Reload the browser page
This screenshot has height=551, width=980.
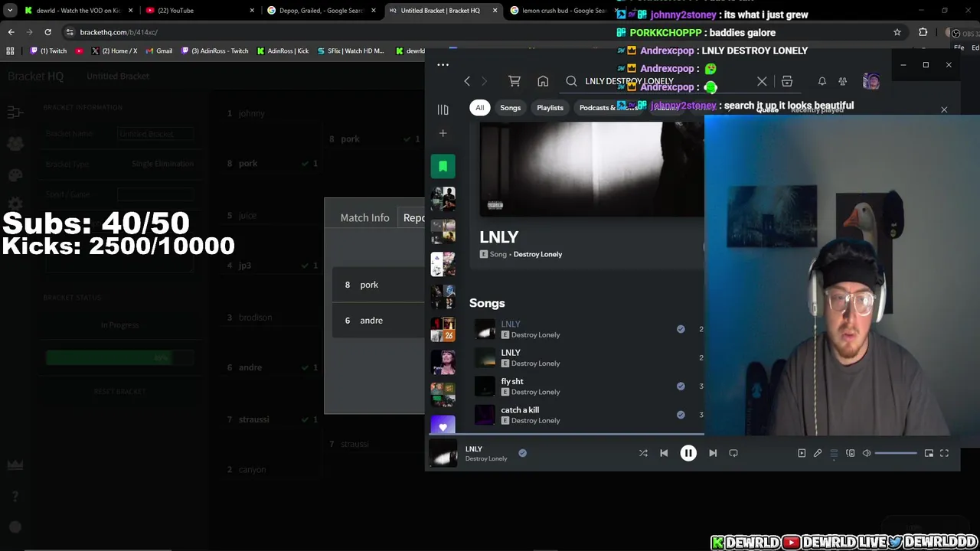pos(47,32)
